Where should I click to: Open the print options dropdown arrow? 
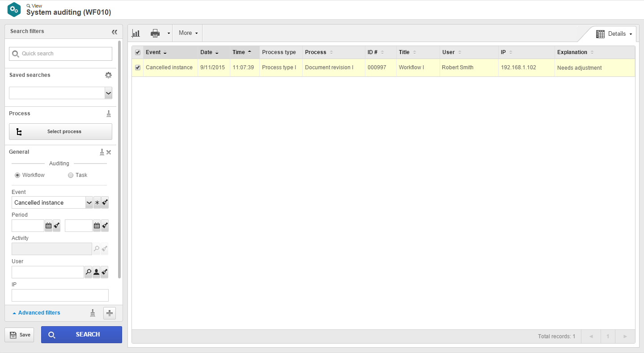(169, 33)
